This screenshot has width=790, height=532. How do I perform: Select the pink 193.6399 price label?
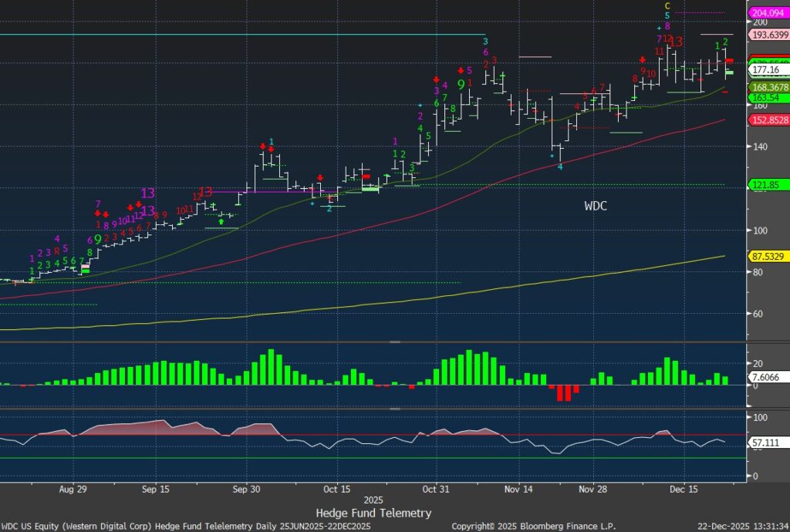click(x=768, y=35)
